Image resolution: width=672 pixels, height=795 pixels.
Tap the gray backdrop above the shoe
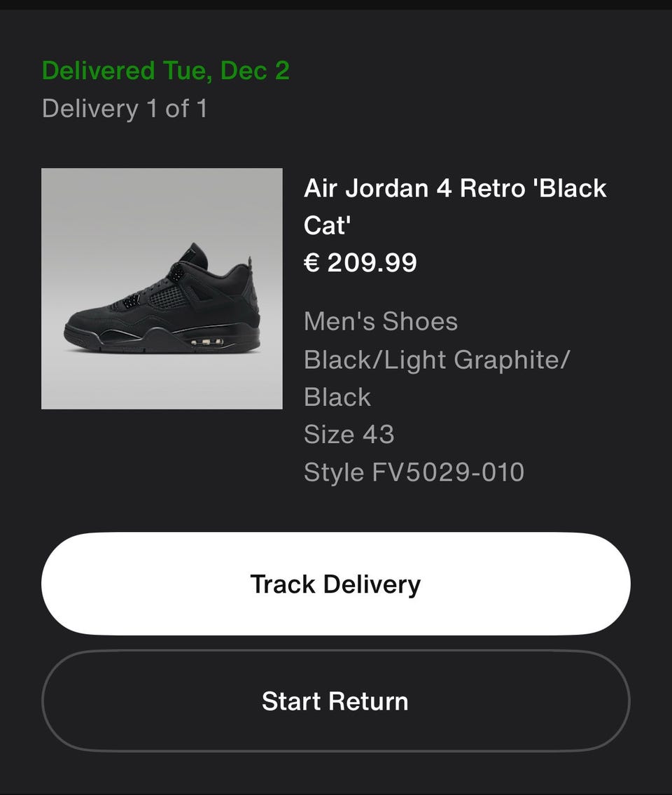tap(162, 203)
